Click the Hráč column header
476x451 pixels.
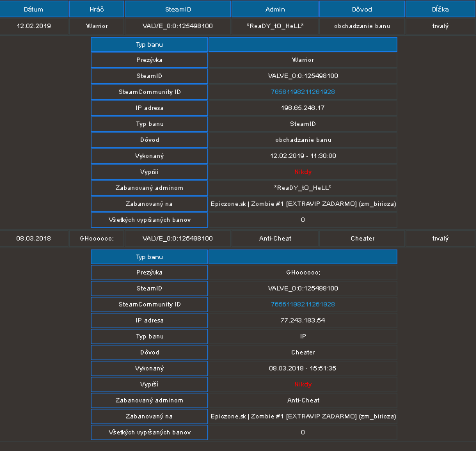[97, 9]
